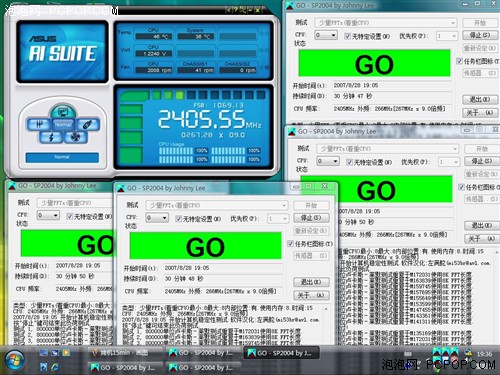This screenshot has height=375, width=500.
Task: Open the AI Nap bottle-shaped icon
Action: [x=87, y=125]
